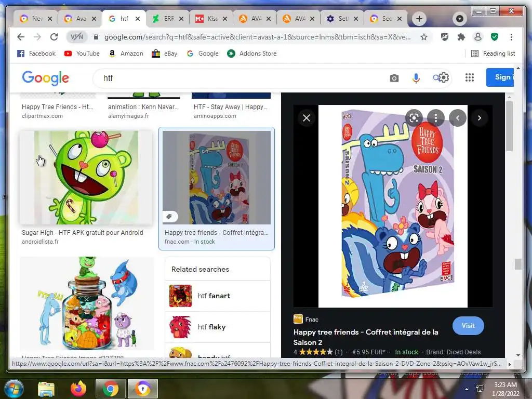The height and width of the screenshot is (399, 532).
Task: Click the page scrollbar down arrow
Action: [518, 355]
